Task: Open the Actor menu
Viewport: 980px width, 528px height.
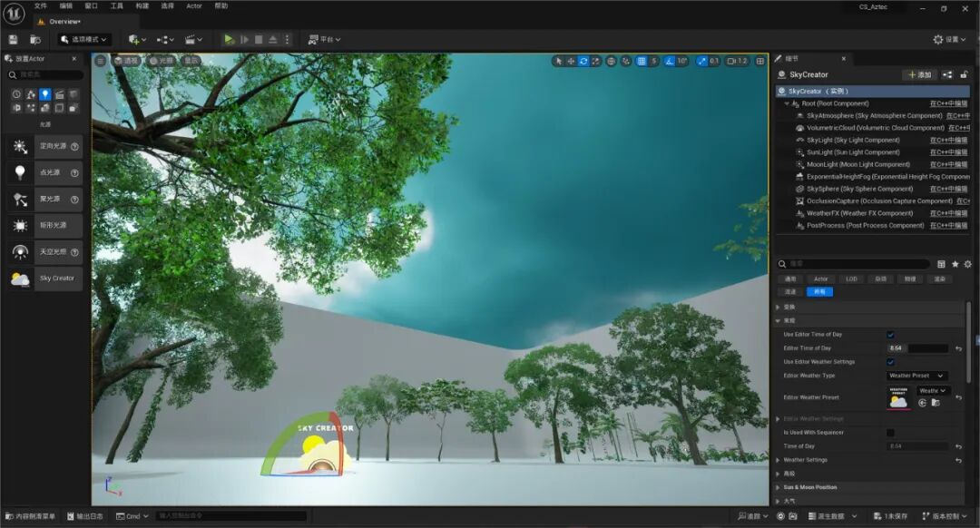Action: 194,5
